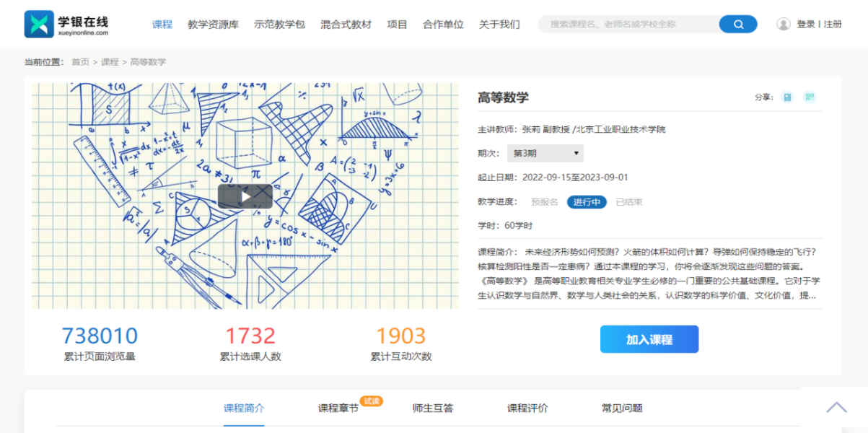The height and width of the screenshot is (433, 868).
Task: Select the 预报名 progress status
Action: 544,202
